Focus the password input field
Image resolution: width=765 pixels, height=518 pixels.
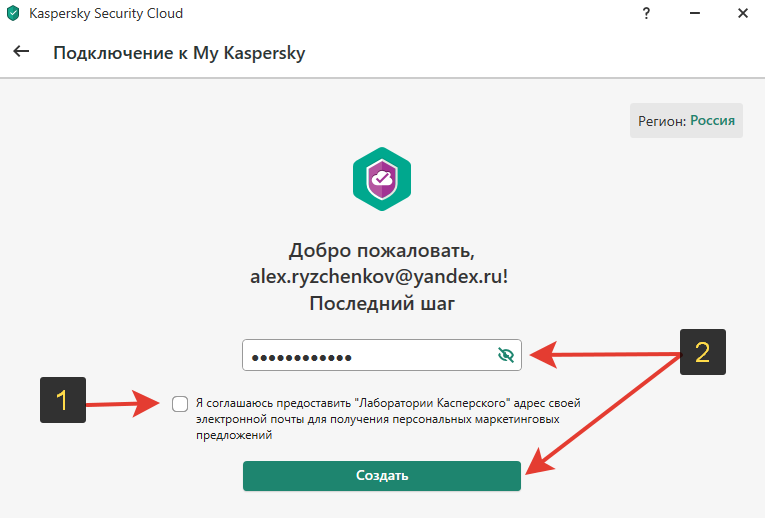point(382,355)
